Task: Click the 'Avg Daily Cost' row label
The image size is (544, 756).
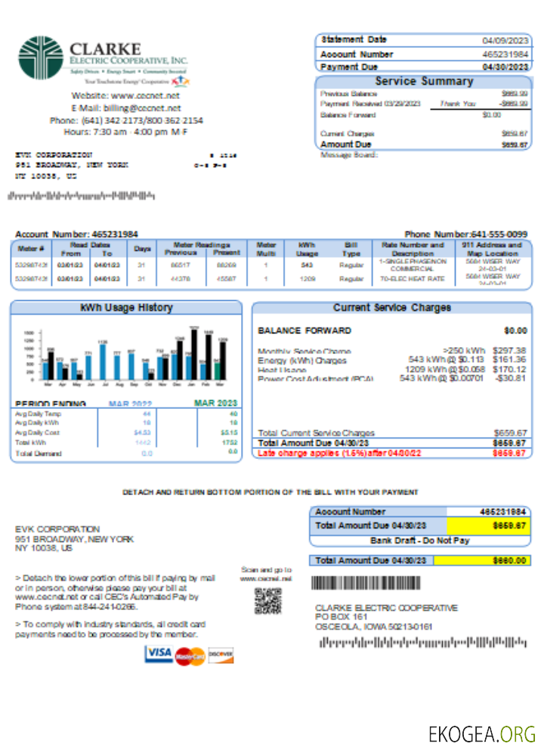Action: point(37,432)
